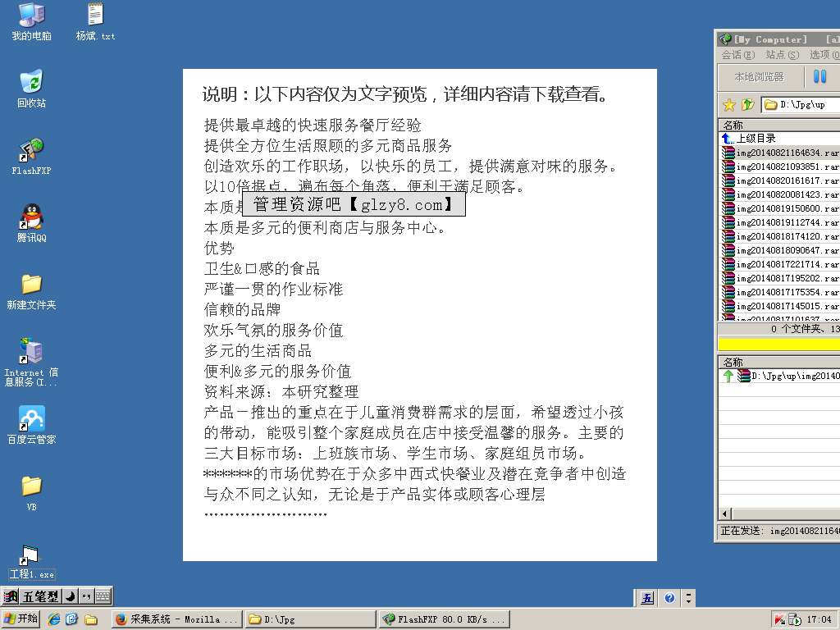
Task: Select img20140819112744.rar in file list
Action: pyautogui.click(x=780, y=222)
